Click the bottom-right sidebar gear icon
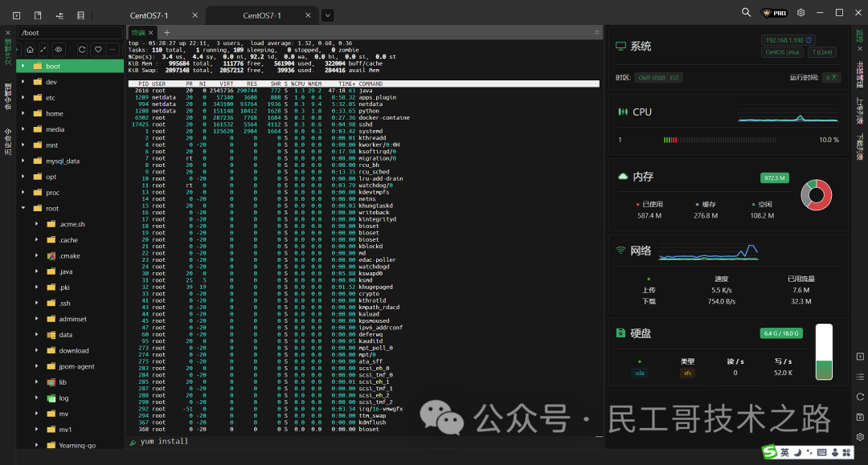The image size is (868, 465). tap(860, 437)
